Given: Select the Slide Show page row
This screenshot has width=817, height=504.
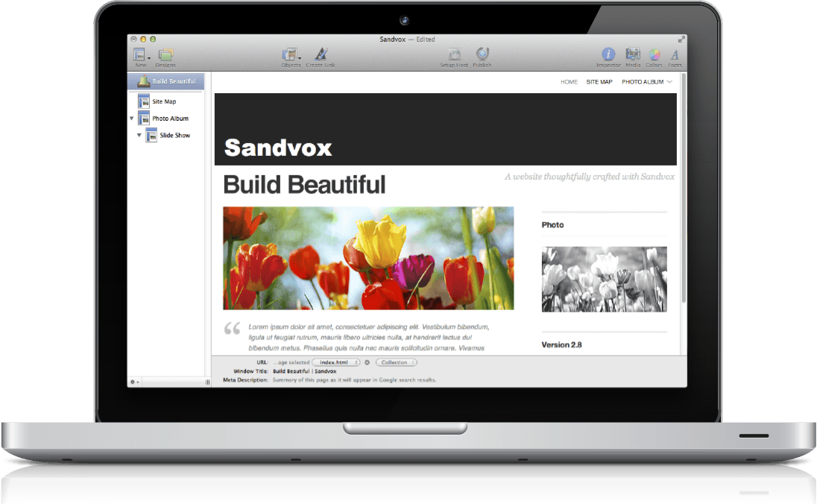Looking at the screenshot, I should point(166,135).
